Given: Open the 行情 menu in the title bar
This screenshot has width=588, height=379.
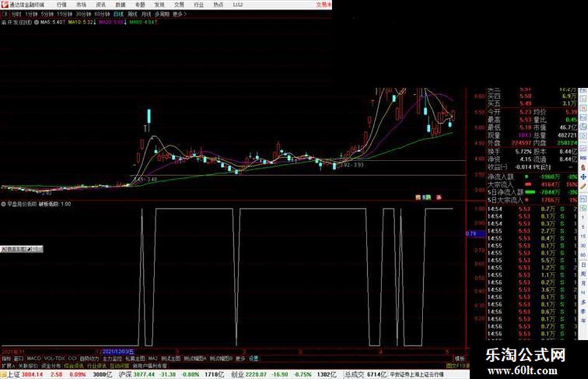Looking at the screenshot, I should (x=62, y=4).
